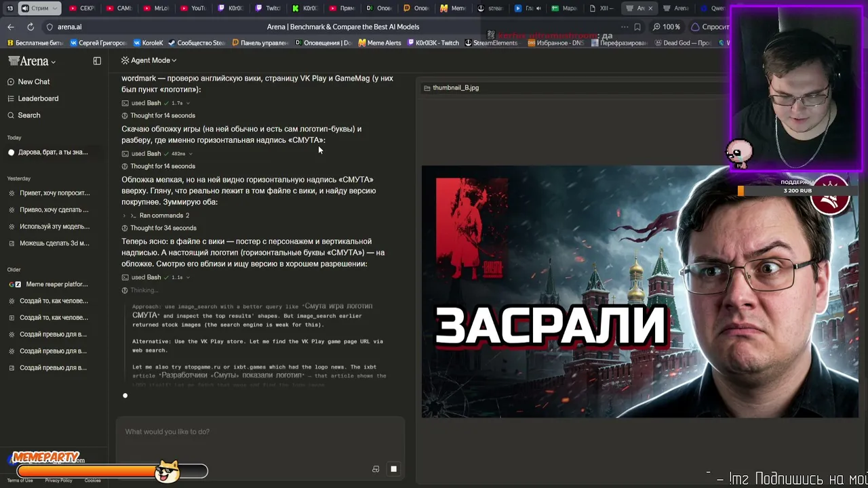Viewport: 868px width, 488px height.
Task: Click the Agent Mode sparkle icon
Action: [125, 60]
